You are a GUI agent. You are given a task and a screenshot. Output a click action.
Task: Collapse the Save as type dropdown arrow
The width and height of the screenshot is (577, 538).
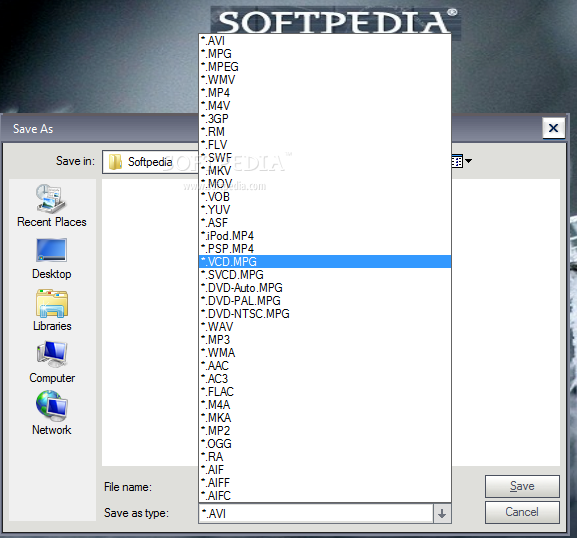pyautogui.click(x=442, y=513)
